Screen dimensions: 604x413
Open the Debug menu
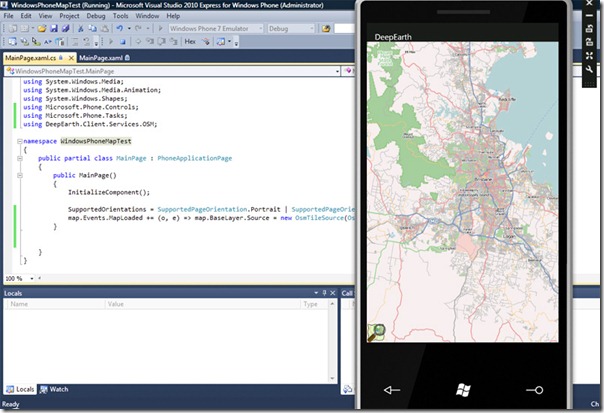[x=96, y=16]
